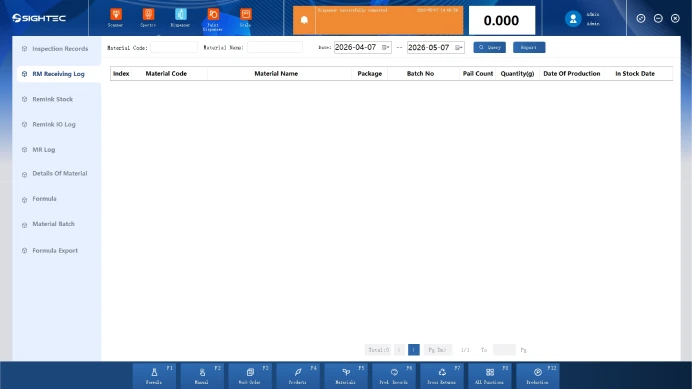692x389 pixels.
Task: Expand the end date picker 2026-05-07
Action: [x=459, y=47]
